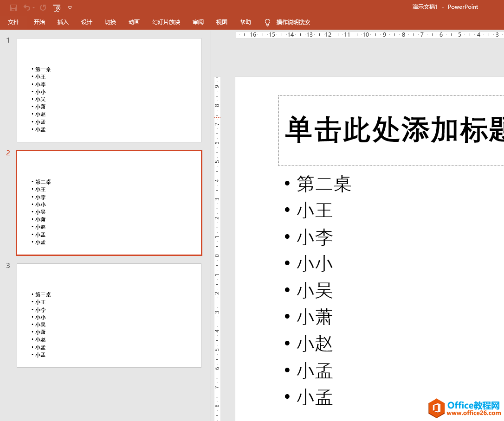Click the lightbulb Tell Me icon
The image size is (504, 421).
[x=267, y=22]
